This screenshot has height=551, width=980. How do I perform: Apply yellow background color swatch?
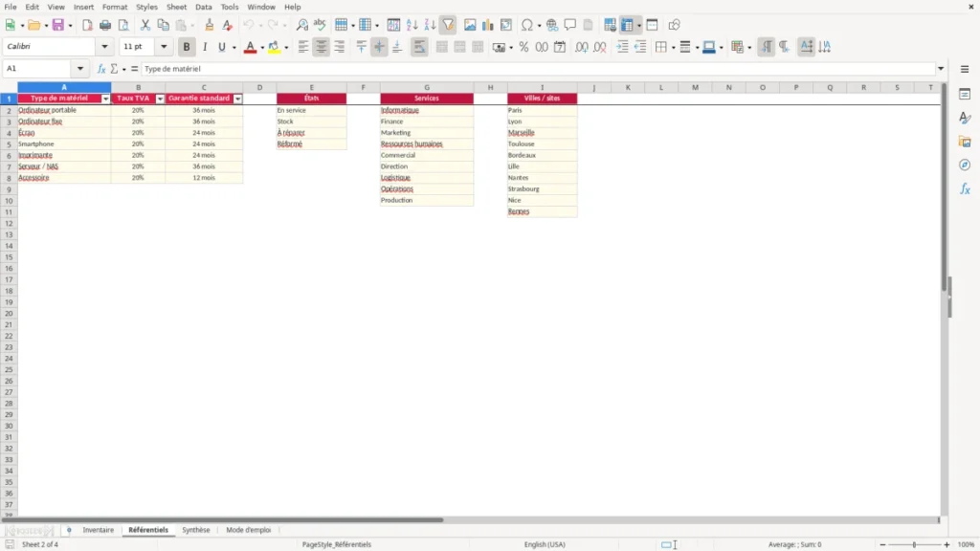coord(274,47)
